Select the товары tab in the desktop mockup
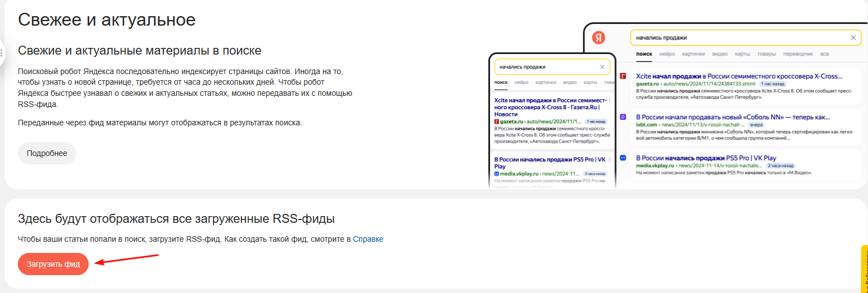The height and width of the screenshot is (293, 868). 767,54
